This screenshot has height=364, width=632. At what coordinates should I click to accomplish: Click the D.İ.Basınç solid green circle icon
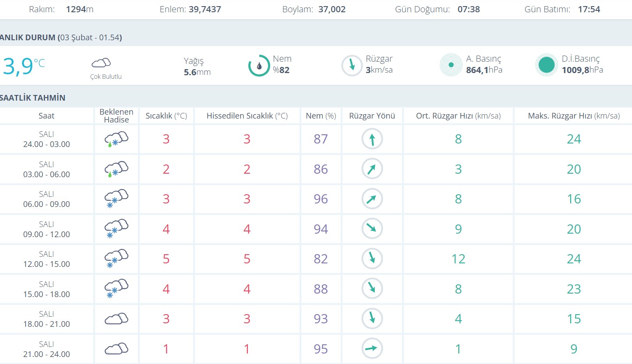coord(546,65)
